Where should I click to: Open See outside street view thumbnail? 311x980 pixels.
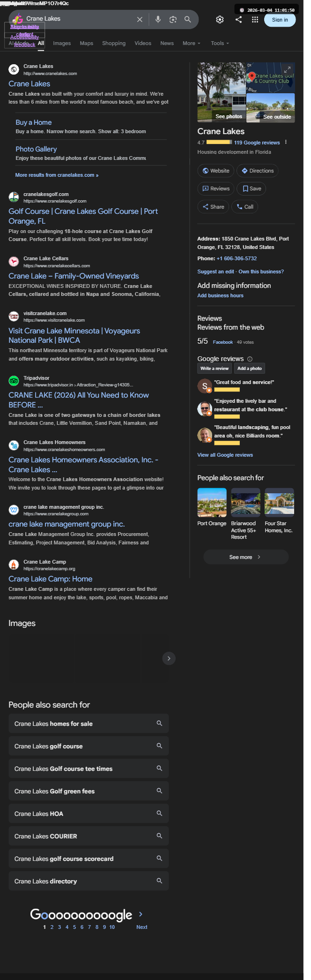271,108
